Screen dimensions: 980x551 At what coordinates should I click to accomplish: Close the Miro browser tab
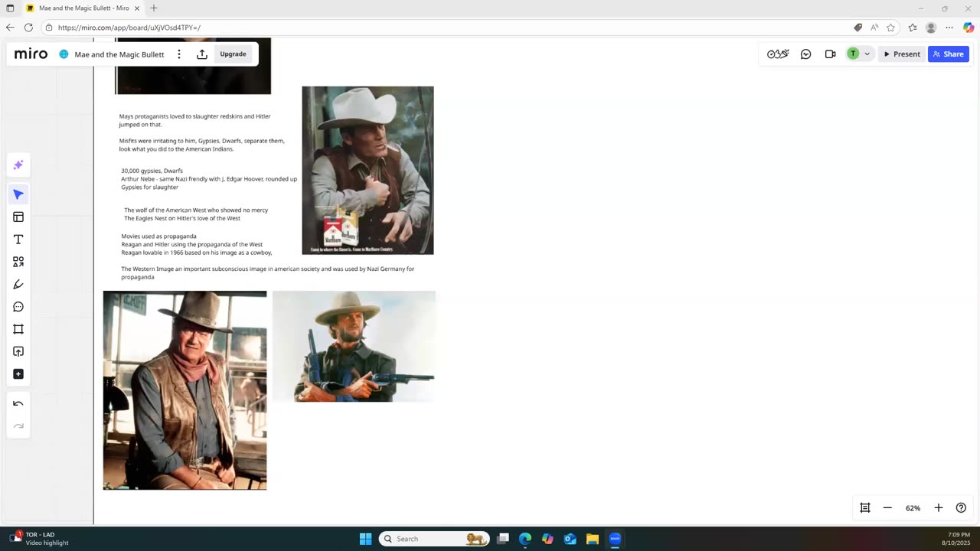click(x=137, y=8)
